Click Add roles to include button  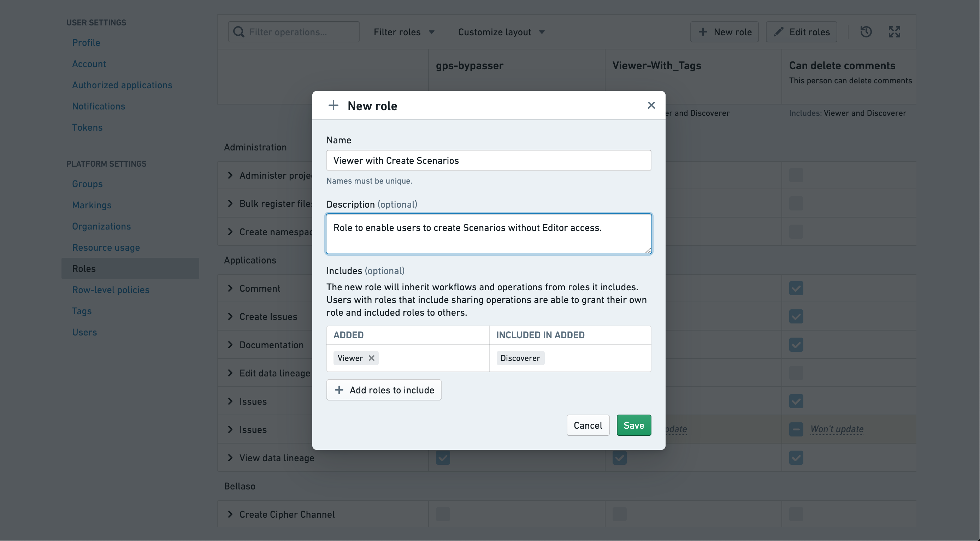tap(383, 390)
